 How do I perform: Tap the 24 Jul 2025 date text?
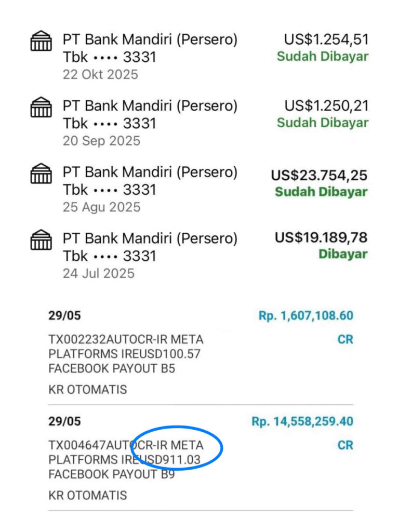point(98,273)
